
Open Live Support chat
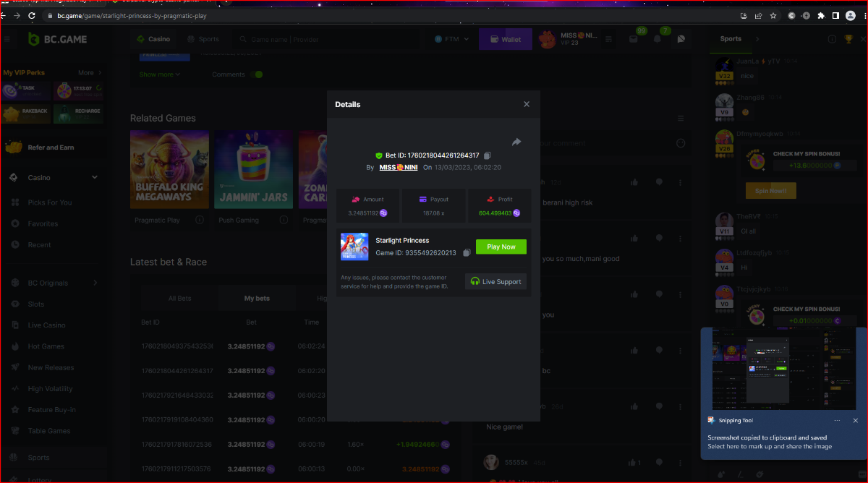click(495, 281)
